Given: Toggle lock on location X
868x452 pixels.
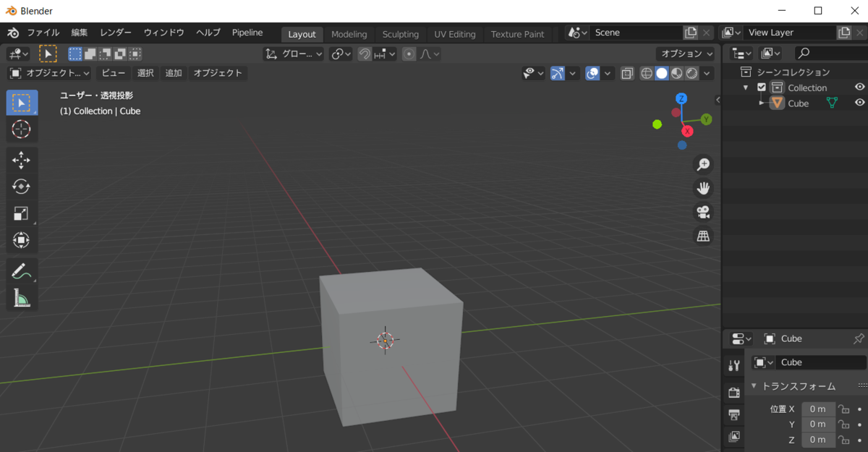Looking at the screenshot, I should pyautogui.click(x=844, y=409).
